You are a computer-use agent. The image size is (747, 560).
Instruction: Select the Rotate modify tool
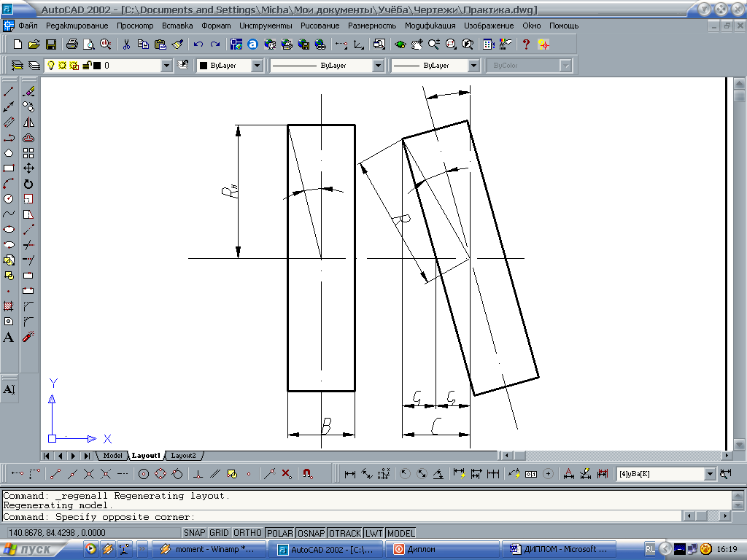coord(28,184)
